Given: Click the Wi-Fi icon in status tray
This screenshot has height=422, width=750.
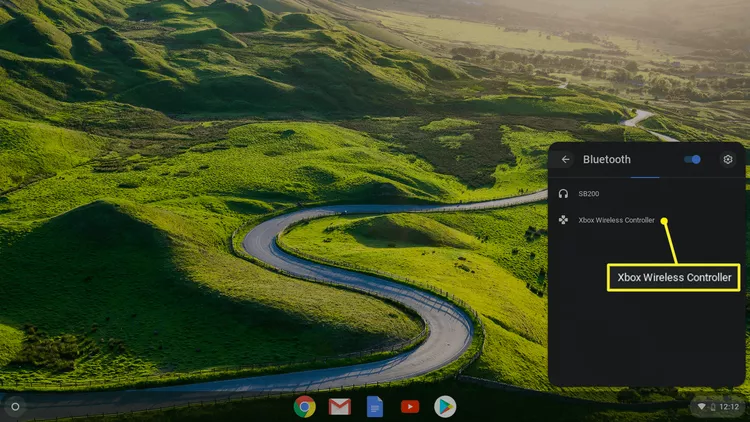Looking at the screenshot, I should pyautogui.click(x=702, y=407).
